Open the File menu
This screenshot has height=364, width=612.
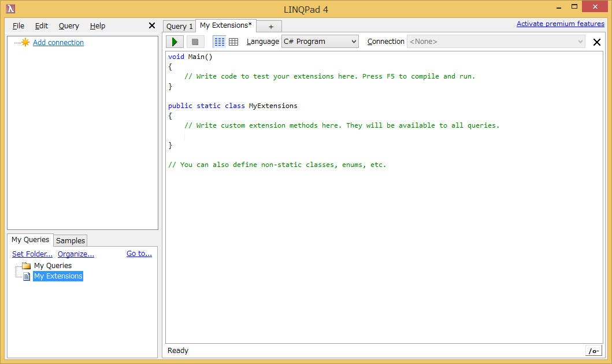(x=18, y=26)
